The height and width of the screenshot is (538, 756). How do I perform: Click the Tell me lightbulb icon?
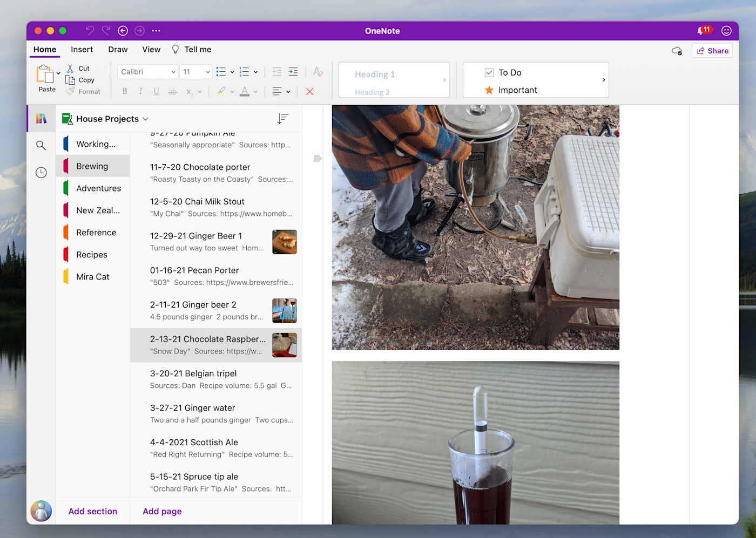point(175,49)
